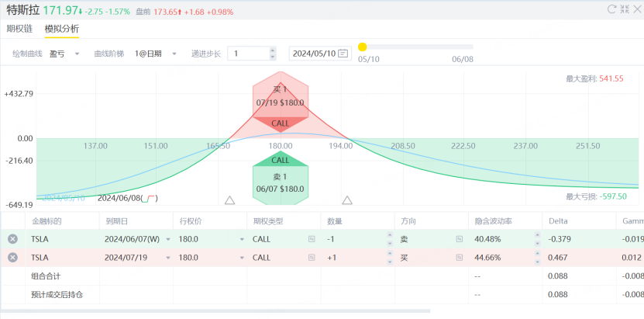
Task: Increase quantity for the +1 row
Action: (x=388, y=253)
